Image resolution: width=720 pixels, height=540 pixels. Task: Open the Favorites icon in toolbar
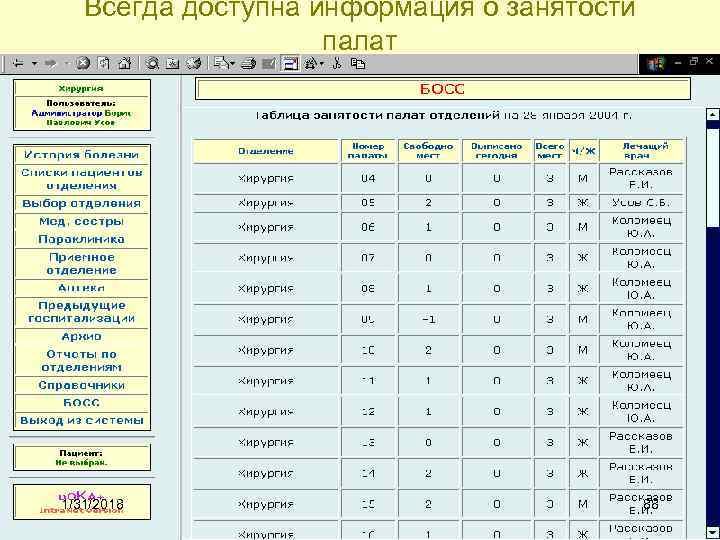click(x=173, y=63)
